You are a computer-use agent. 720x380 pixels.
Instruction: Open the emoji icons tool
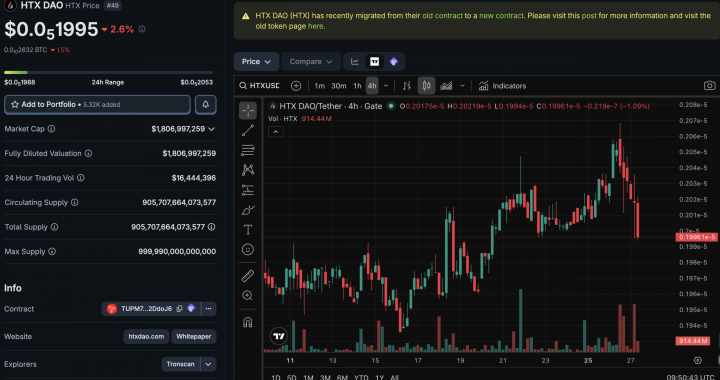248,249
